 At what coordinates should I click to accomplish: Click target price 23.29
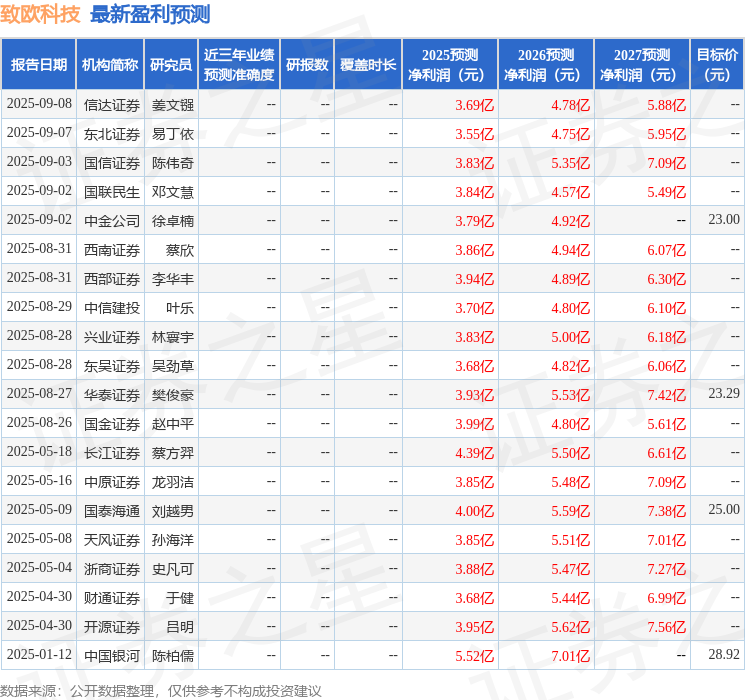click(724, 393)
